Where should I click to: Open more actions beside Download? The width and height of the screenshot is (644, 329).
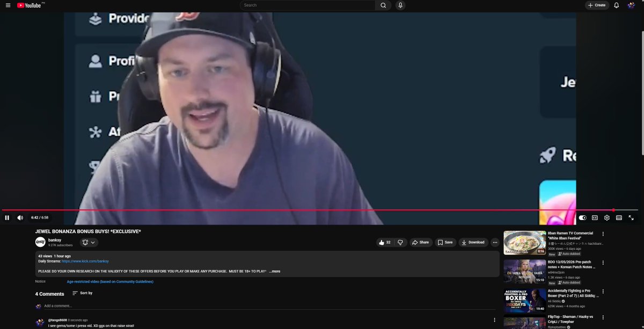pos(495,243)
